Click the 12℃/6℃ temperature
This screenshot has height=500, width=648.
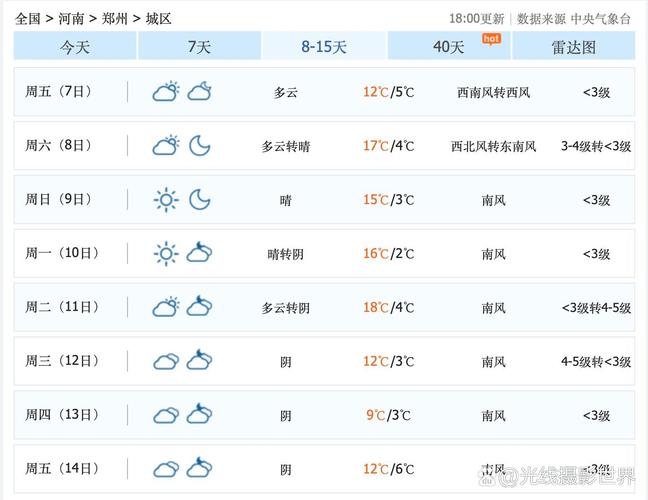388,469
